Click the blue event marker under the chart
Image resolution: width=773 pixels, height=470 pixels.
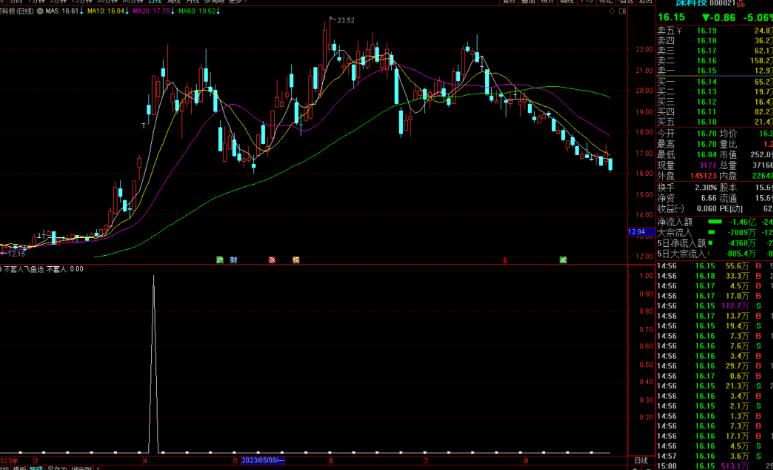(x=234, y=259)
